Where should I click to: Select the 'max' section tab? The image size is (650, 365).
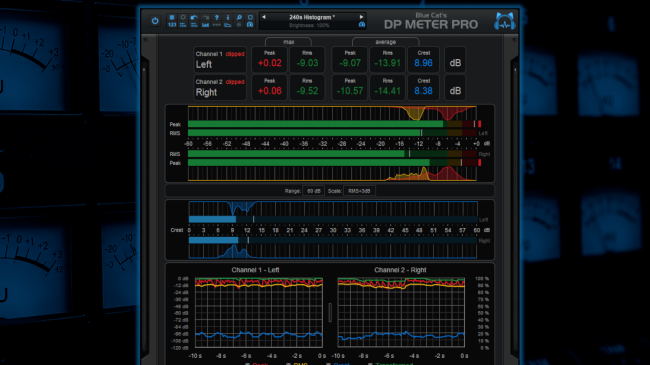pyautogui.click(x=289, y=42)
